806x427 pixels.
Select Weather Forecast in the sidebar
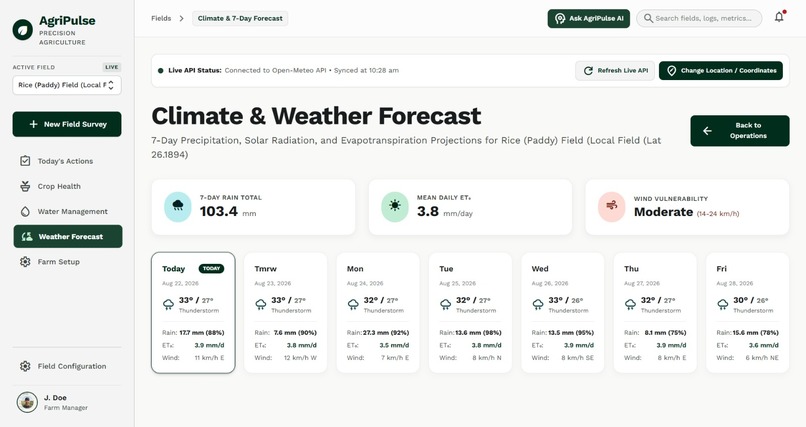pos(68,236)
